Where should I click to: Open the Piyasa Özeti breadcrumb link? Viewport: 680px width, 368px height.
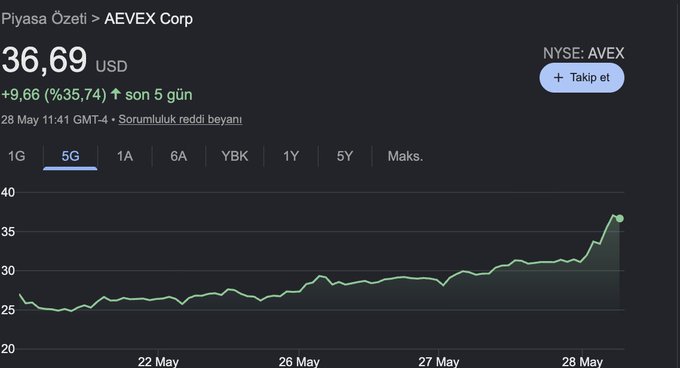[44, 19]
